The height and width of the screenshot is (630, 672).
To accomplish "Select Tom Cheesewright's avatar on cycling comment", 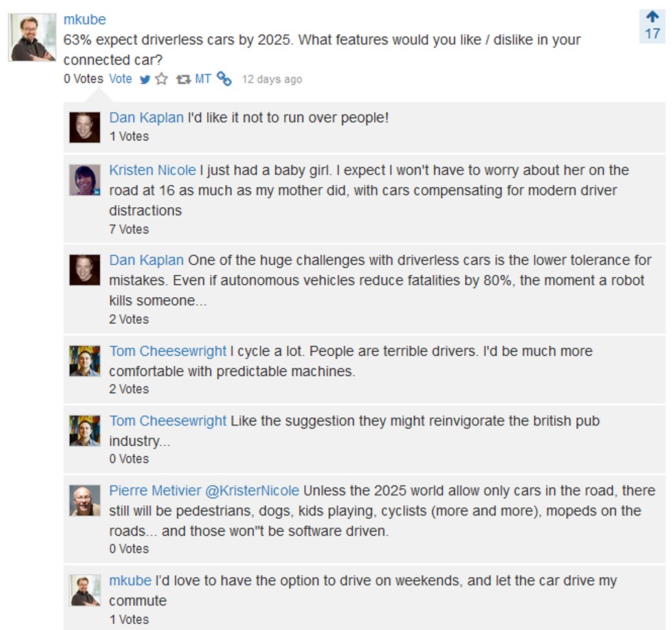I will click(85, 361).
